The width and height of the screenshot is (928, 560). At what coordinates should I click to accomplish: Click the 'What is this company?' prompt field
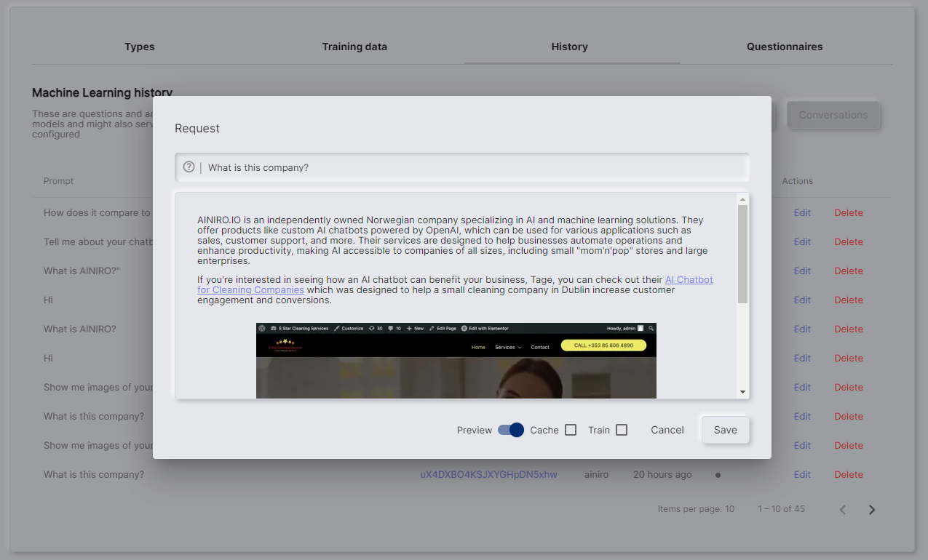click(x=462, y=167)
